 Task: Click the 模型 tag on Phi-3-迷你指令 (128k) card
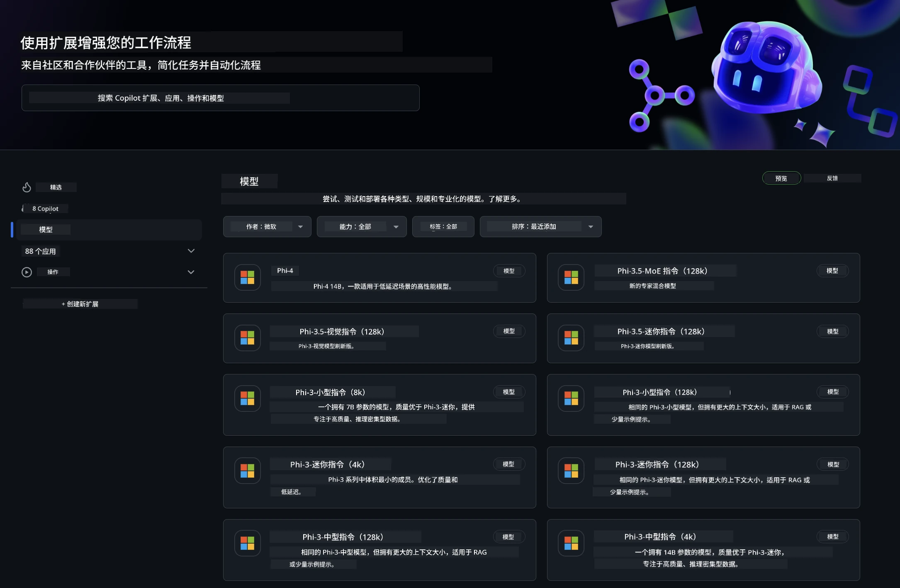pos(832,464)
